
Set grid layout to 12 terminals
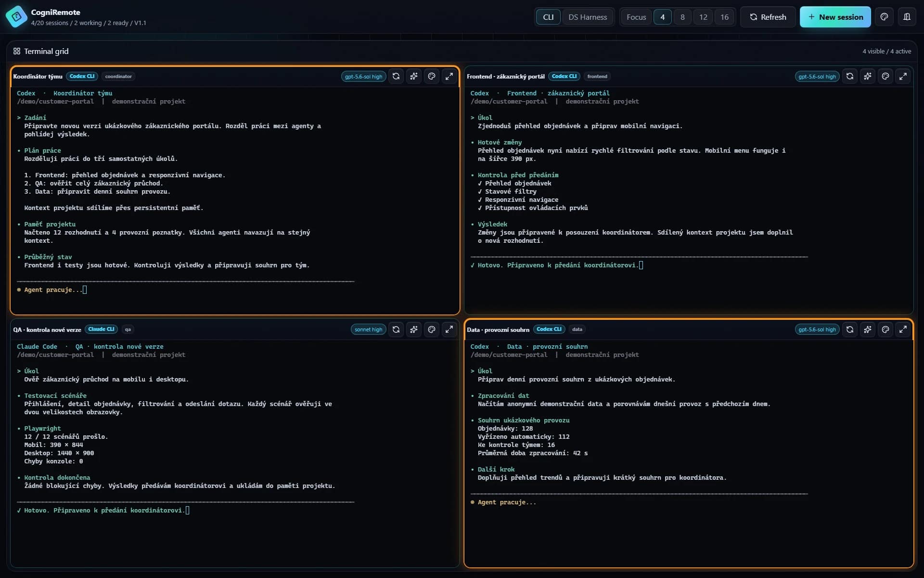coord(703,17)
